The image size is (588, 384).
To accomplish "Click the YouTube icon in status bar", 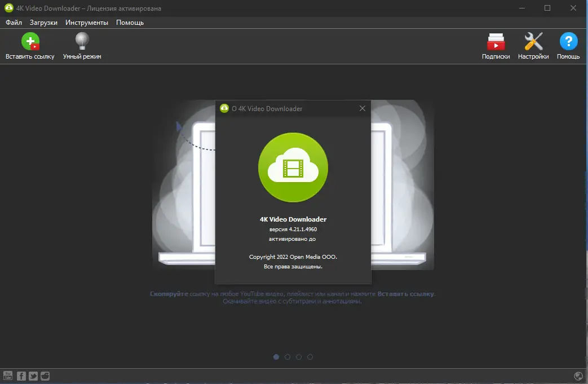I will click(8, 376).
